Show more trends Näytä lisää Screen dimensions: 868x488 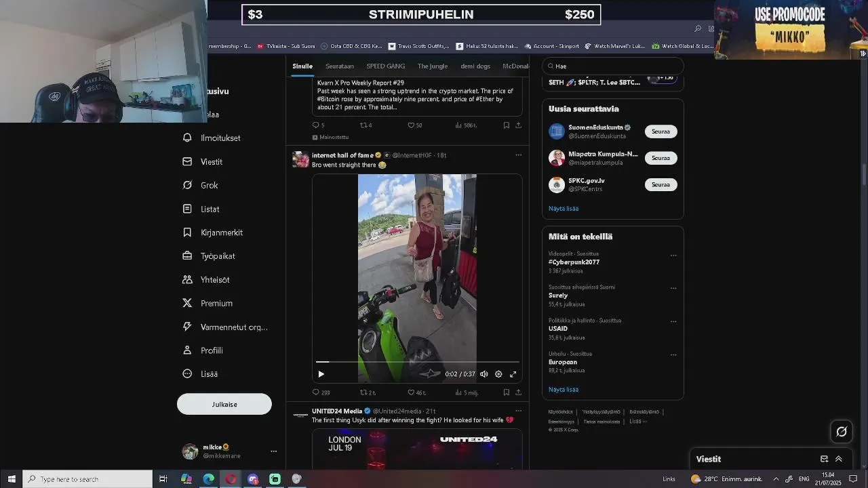pos(564,390)
